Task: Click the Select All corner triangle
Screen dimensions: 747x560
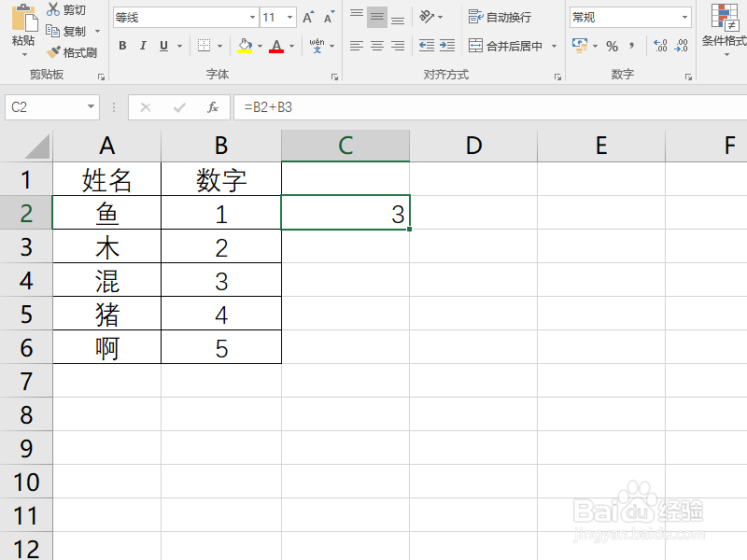Action: 37,147
